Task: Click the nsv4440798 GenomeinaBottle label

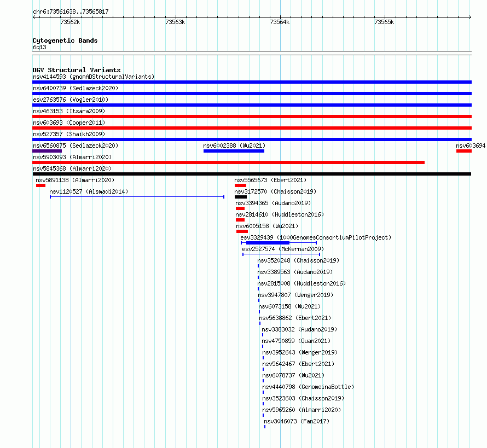Action: click(x=308, y=387)
